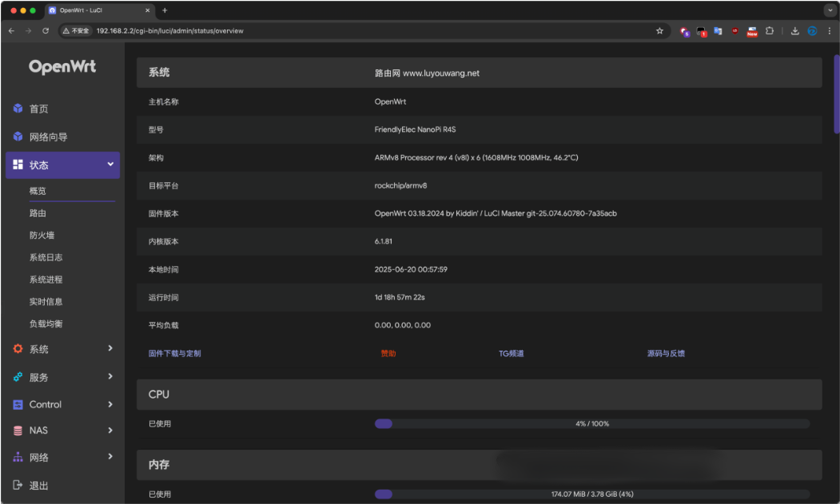Click the 系统 gear icon in sidebar
The width and height of the screenshot is (840, 504).
[x=18, y=349]
